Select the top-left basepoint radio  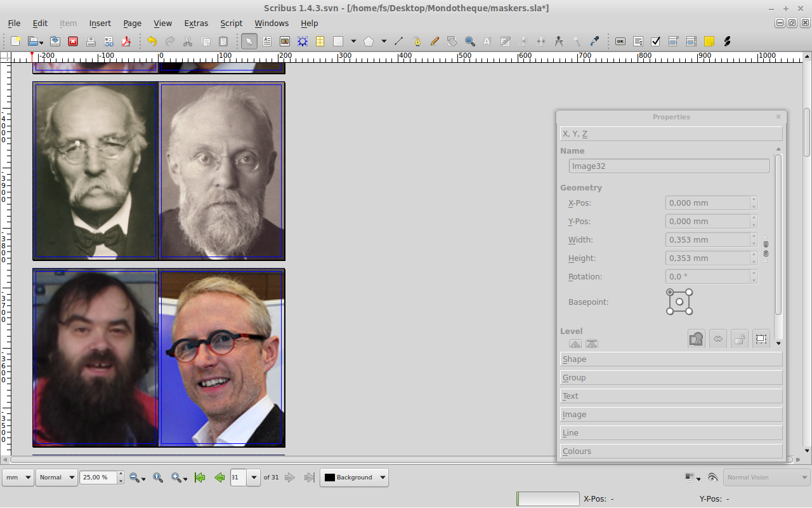click(670, 292)
